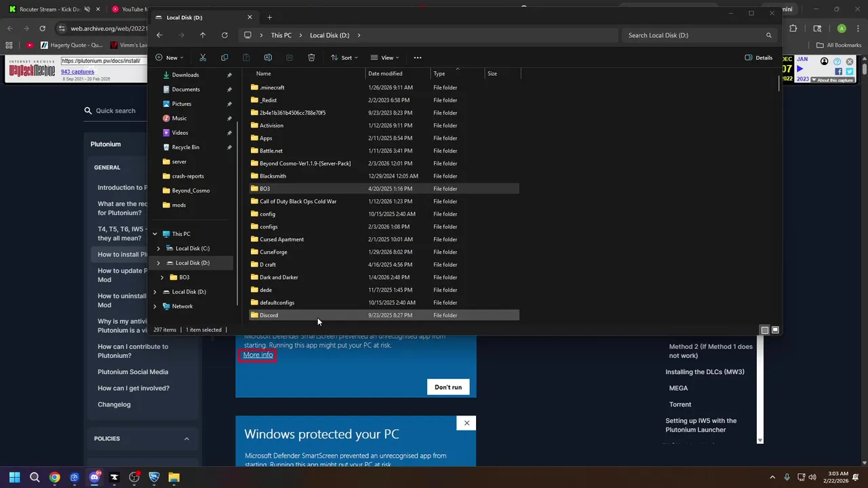The width and height of the screenshot is (868, 488).
Task: Open the See more ellipsis menu in Explorer
Action: pos(418,58)
